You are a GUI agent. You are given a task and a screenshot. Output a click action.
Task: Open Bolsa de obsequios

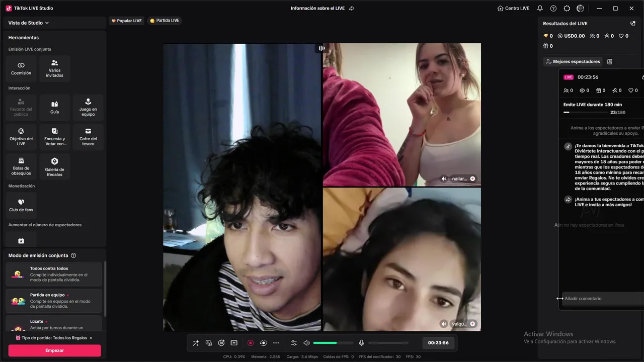pyautogui.click(x=21, y=166)
